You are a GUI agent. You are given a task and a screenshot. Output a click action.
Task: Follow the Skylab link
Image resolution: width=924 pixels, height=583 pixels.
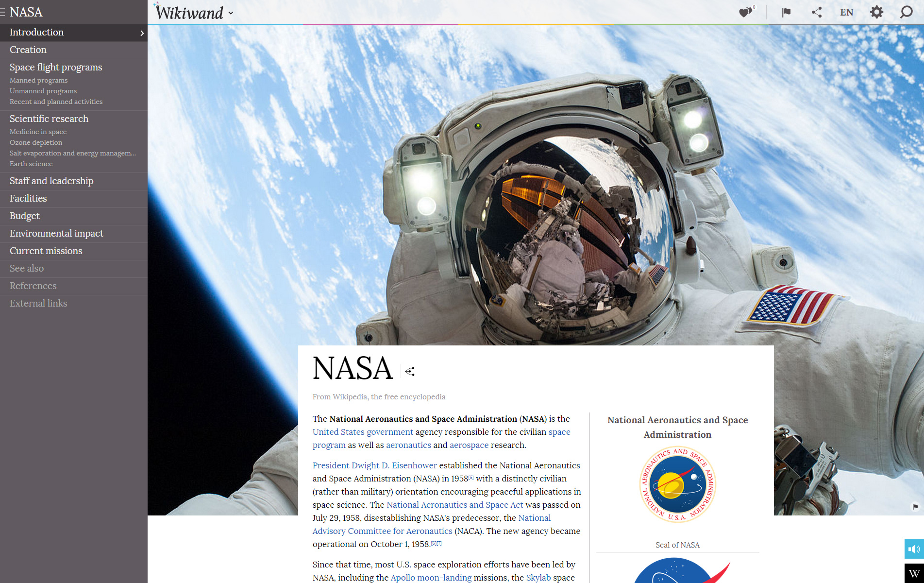[538, 578]
